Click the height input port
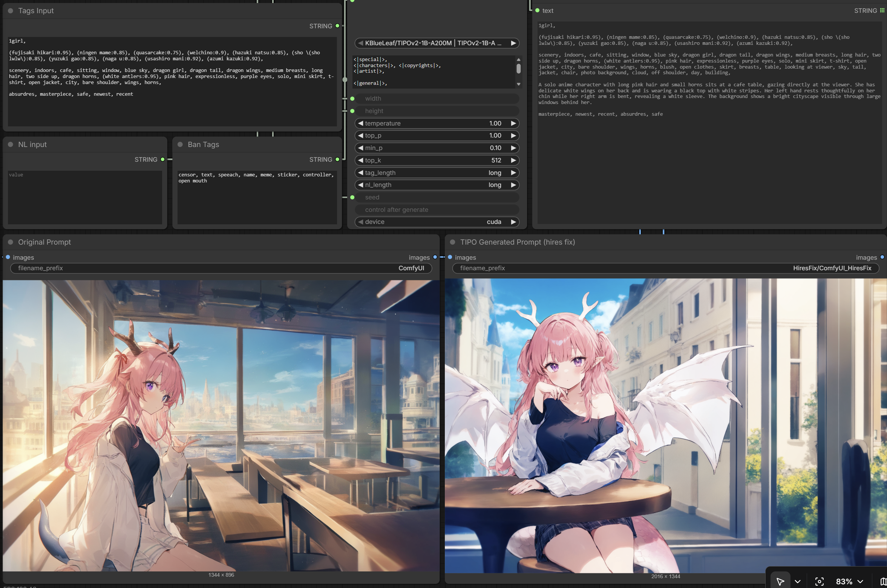The height and width of the screenshot is (588, 887). click(x=352, y=111)
